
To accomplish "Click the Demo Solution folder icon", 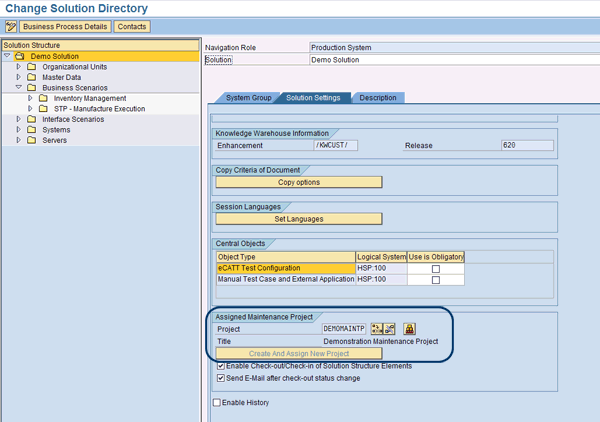I will pyautogui.click(x=20, y=56).
